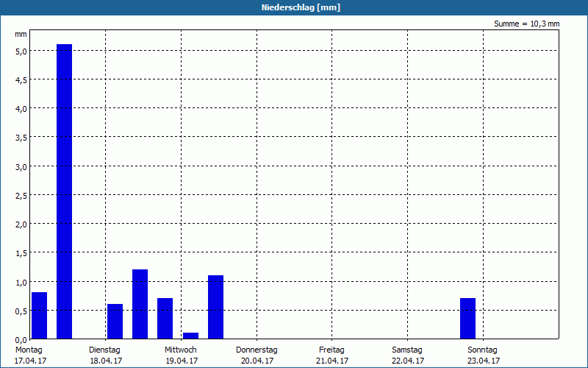Click the 19.04.17 date label

[x=182, y=361]
